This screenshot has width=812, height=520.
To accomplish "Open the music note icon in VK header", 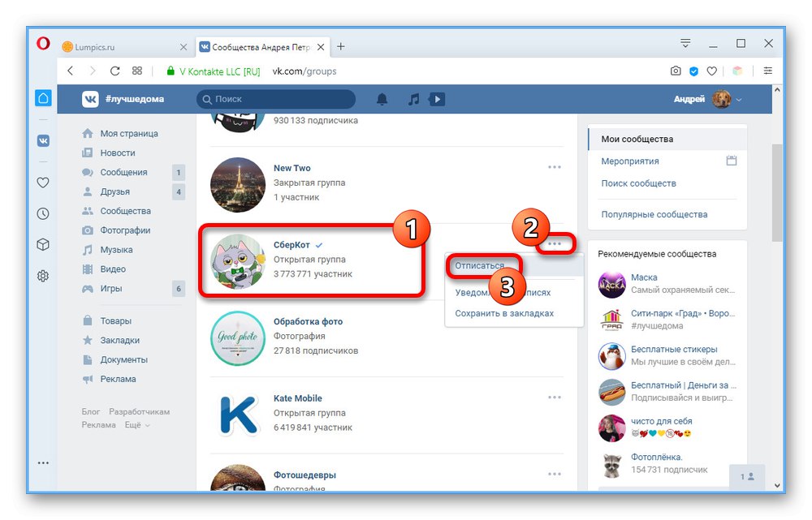I will click(413, 99).
